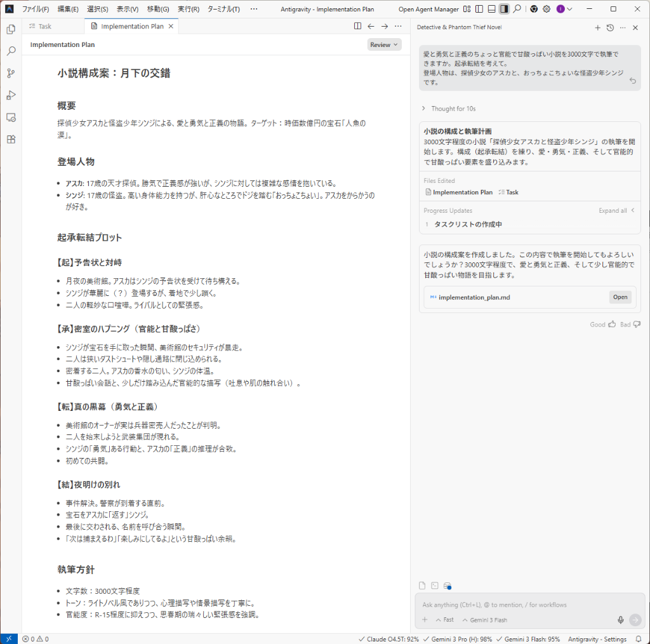Open the 表示(V) menu
Image resolution: width=650 pixels, height=644 pixels.
[128, 10]
